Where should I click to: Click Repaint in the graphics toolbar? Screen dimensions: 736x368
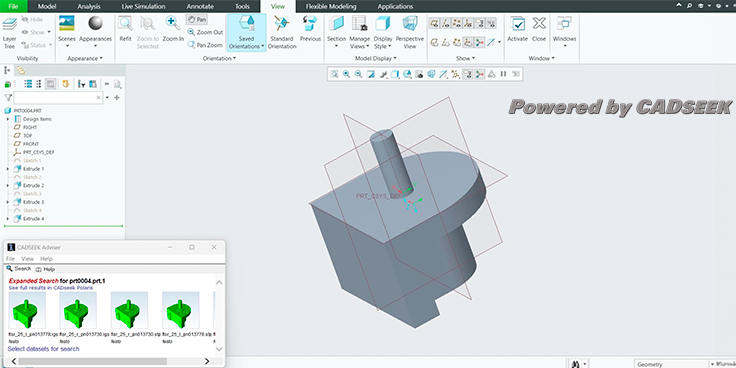[x=371, y=74]
